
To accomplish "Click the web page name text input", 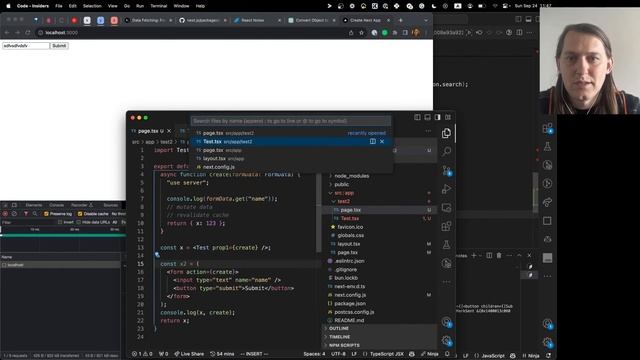I will (26, 46).
